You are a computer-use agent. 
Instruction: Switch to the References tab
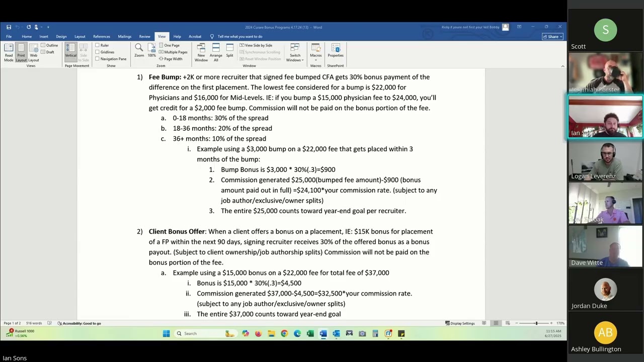point(102,37)
